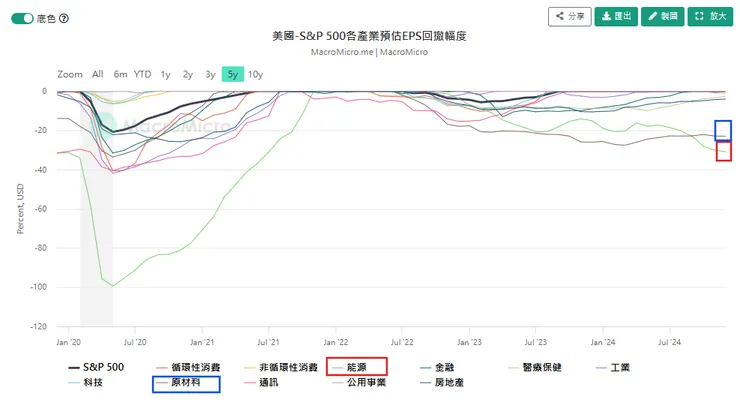Click the -40 y-axis value
Image resolution: width=740 pixels, height=406 pixels.
[41, 170]
